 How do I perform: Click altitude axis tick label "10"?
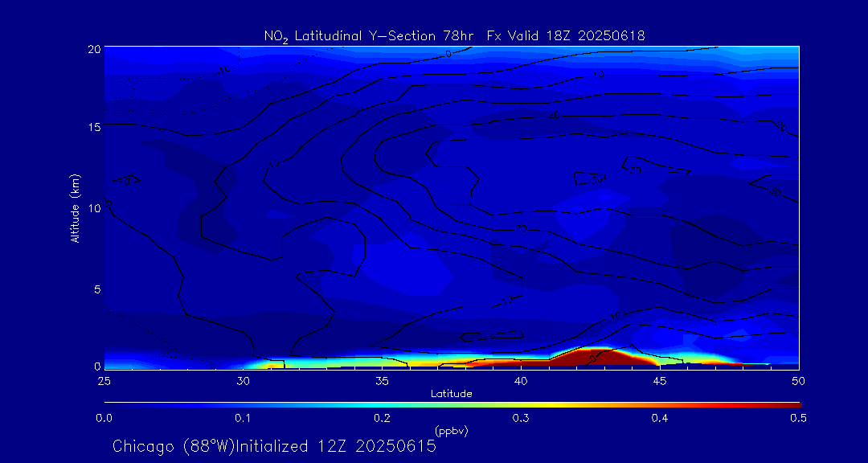click(x=94, y=207)
